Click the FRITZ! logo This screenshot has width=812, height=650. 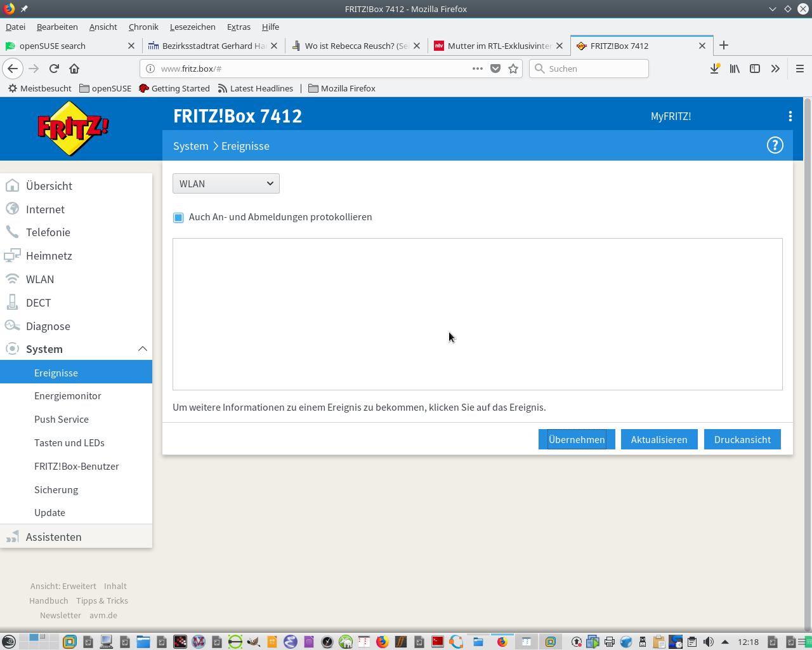73,128
